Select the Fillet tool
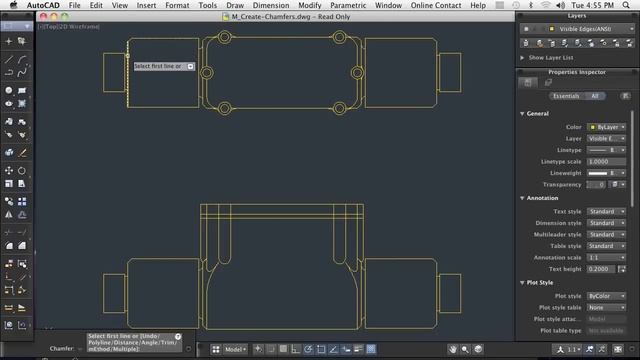 click(x=9, y=246)
